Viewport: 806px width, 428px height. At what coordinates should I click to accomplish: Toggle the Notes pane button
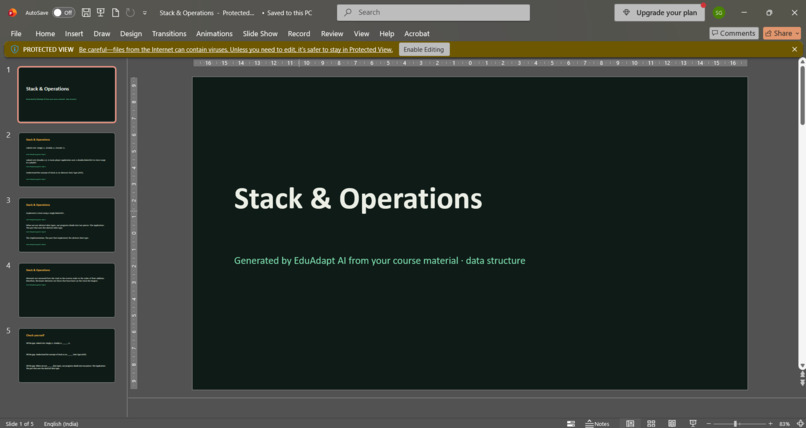pos(597,424)
